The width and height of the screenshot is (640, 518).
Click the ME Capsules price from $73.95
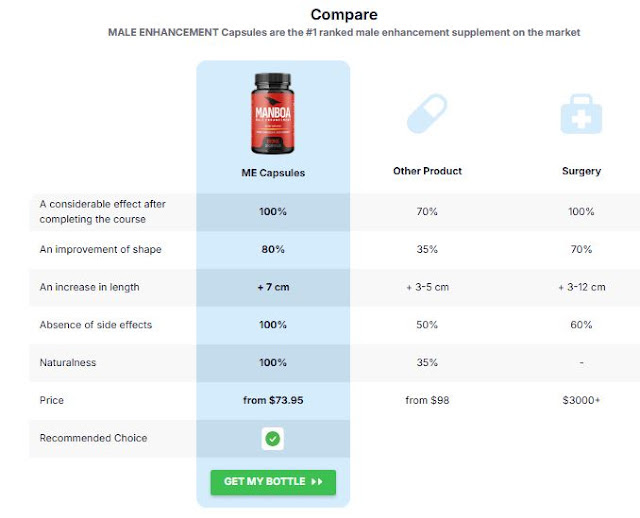pyautogui.click(x=273, y=400)
